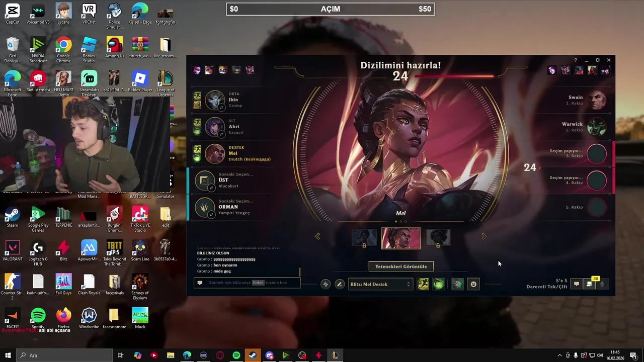
Task: Go to next skin with right arrow
Action: tap(484, 236)
